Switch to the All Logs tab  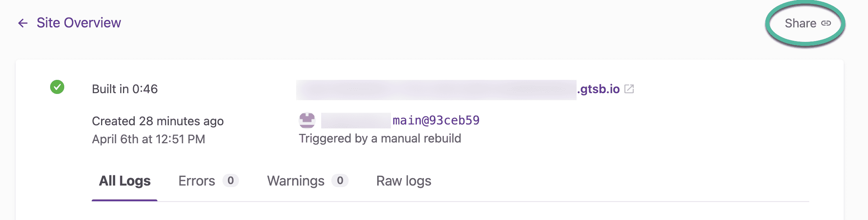pos(125,181)
